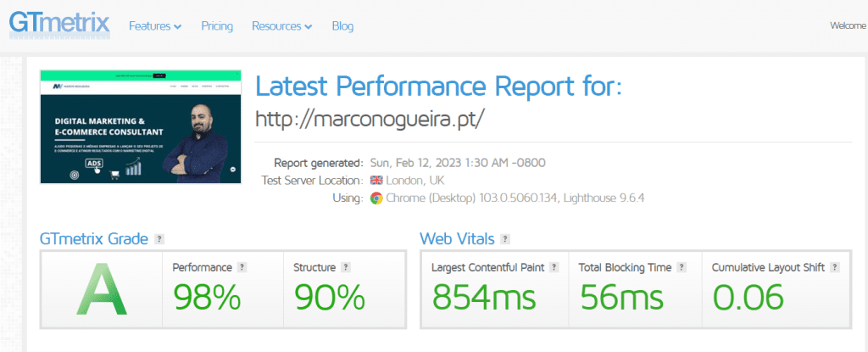The width and height of the screenshot is (868, 352).
Task: Click the 98% Performance score
Action: [207, 297]
